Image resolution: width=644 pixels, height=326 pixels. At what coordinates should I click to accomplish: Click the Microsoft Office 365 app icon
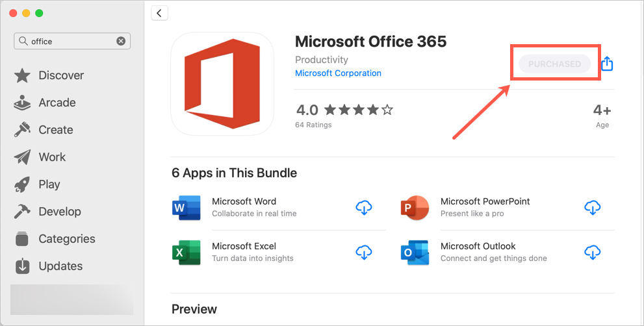(222, 84)
